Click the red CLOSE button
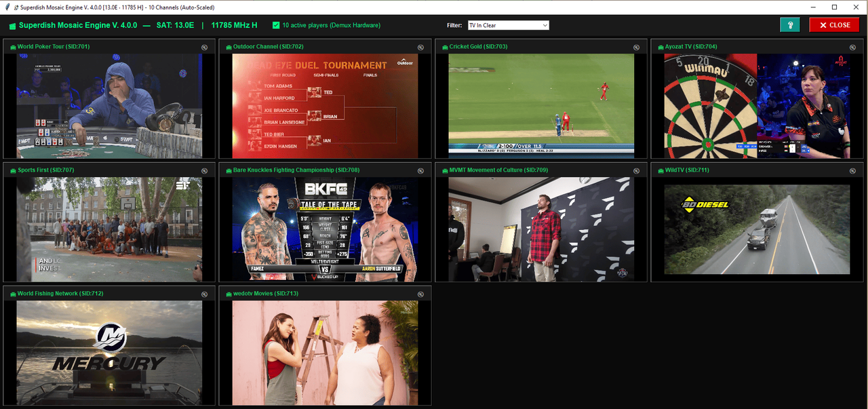Image resolution: width=868 pixels, height=409 pixels. (x=833, y=25)
